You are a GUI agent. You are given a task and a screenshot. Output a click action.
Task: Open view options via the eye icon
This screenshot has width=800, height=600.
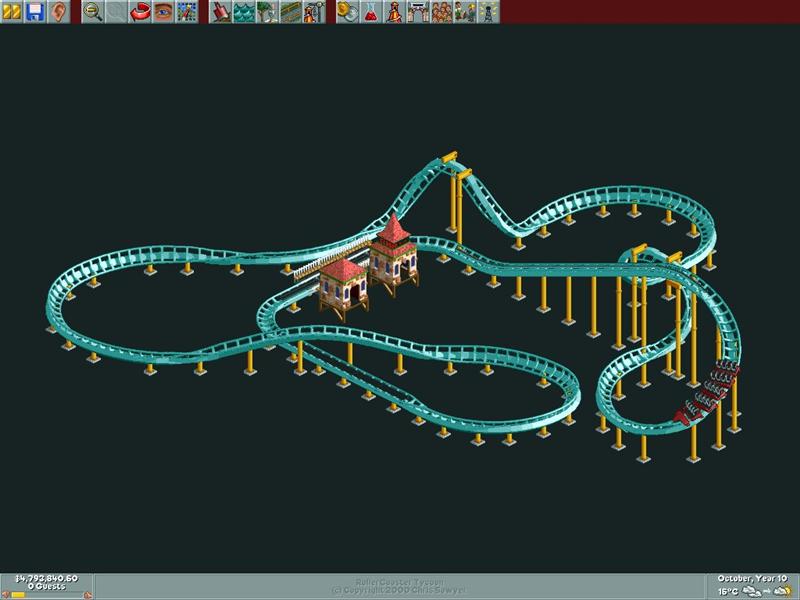(163, 12)
